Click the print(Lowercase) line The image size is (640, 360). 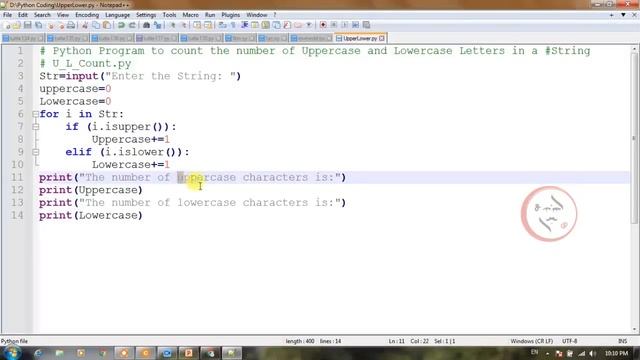91,215
